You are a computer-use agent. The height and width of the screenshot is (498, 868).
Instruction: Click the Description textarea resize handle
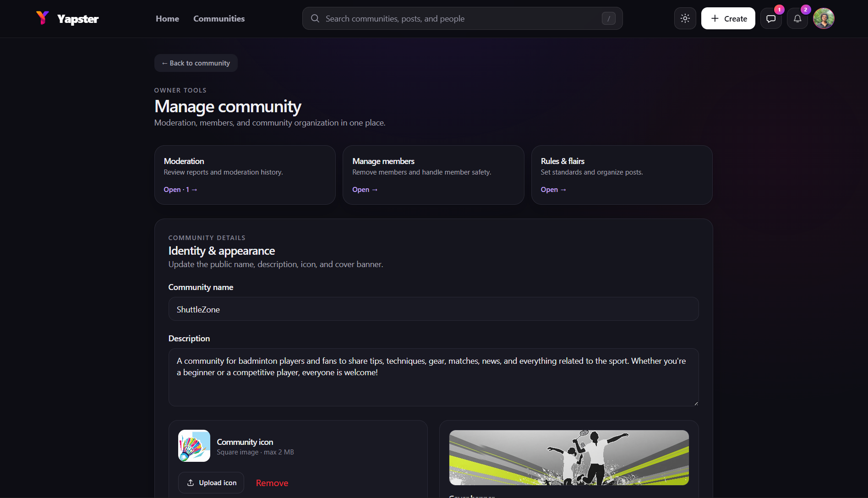click(x=696, y=403)
